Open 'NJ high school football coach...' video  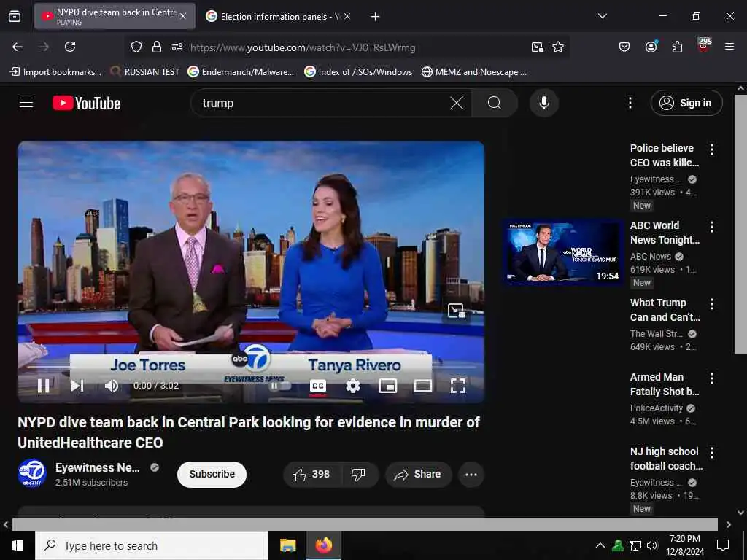coord(667,459)
